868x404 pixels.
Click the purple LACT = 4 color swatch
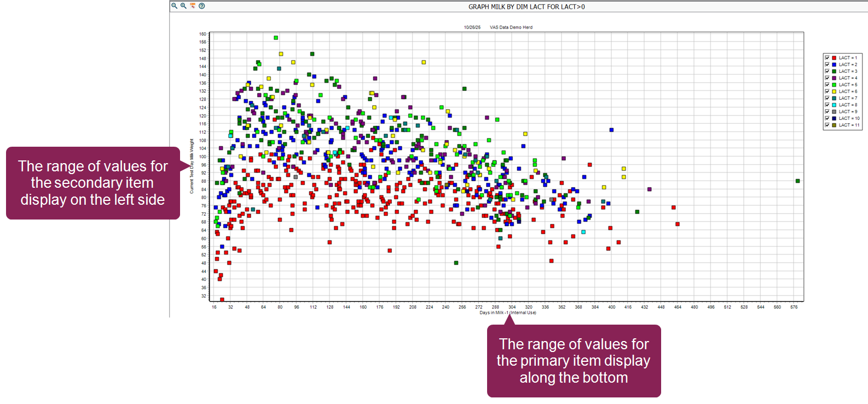pos(834,78)
